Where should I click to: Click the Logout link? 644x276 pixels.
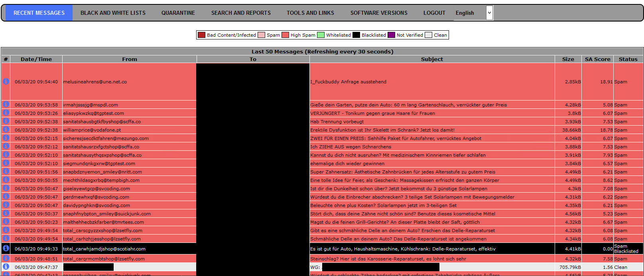tap(434, 13)
